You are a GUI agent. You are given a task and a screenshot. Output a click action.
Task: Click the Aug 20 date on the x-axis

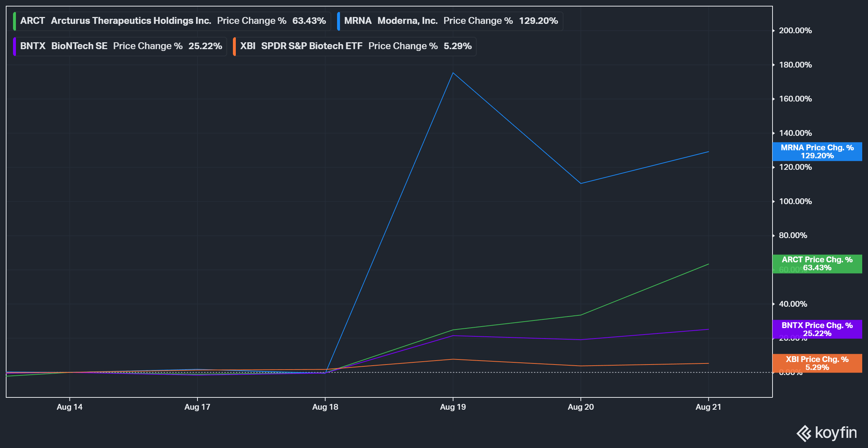pos(581,407)
